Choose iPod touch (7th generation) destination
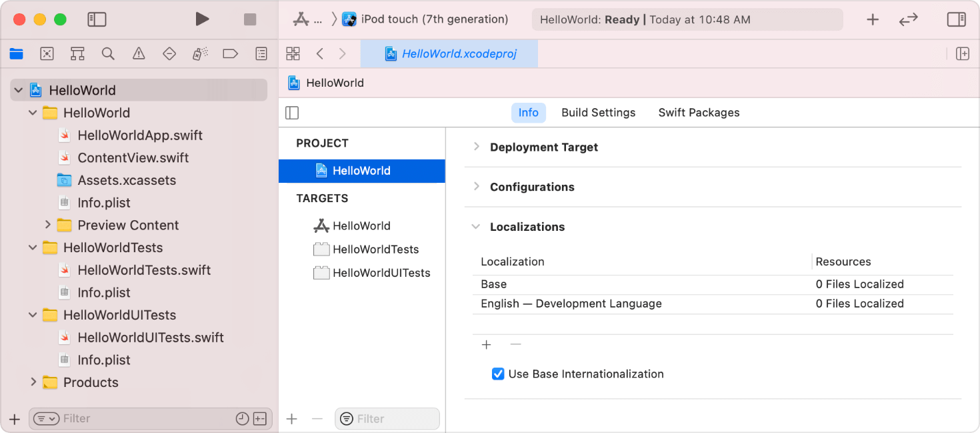The height and width of the screenshot is (433, 980). click(425, 19)
